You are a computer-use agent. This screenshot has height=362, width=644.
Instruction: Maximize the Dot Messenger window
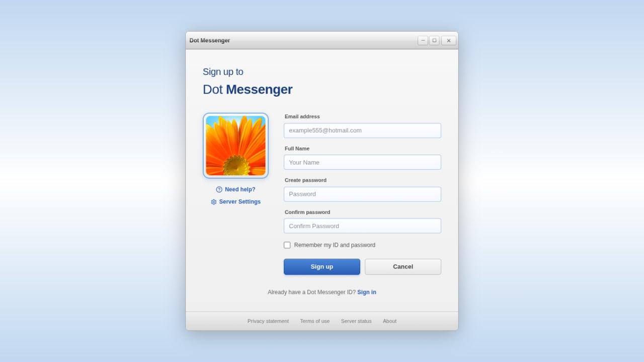(434, 41)
